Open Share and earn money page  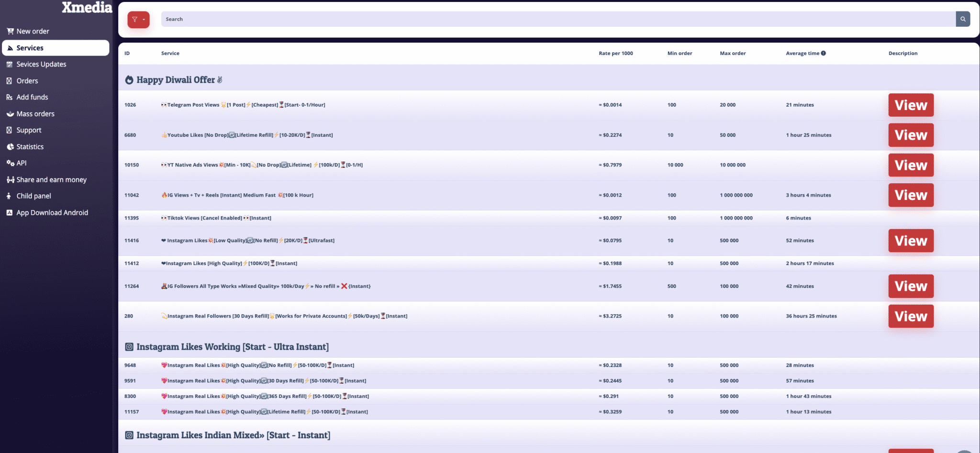pyautogui.click(x=51, y=180)
